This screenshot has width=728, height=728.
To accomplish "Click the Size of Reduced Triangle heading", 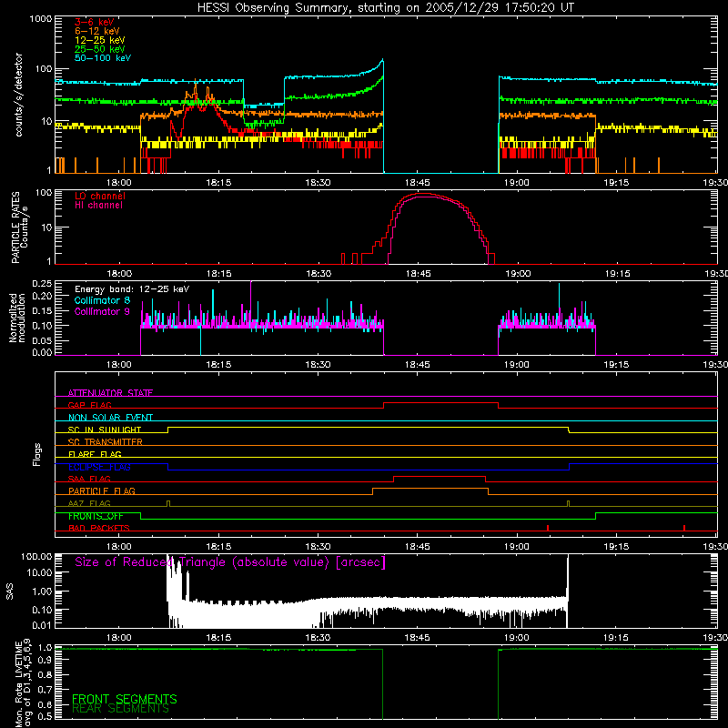I will pyautogui.click(x=230, y=562).
